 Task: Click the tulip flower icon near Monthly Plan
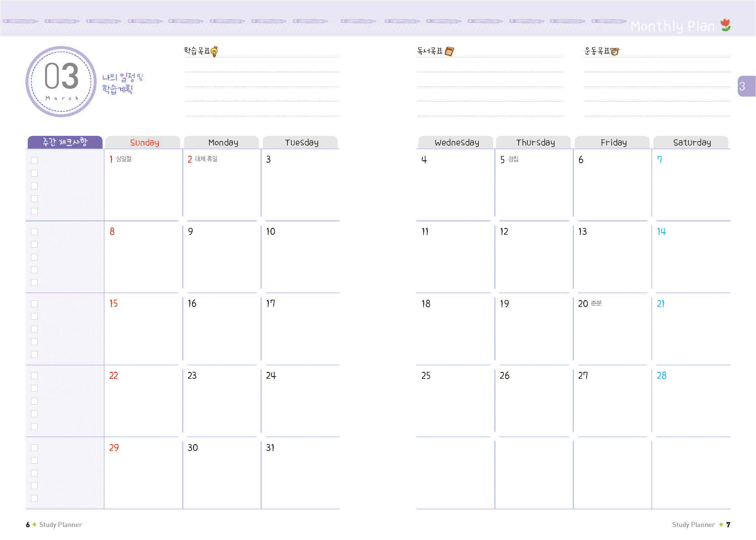(x=726, y=25)
